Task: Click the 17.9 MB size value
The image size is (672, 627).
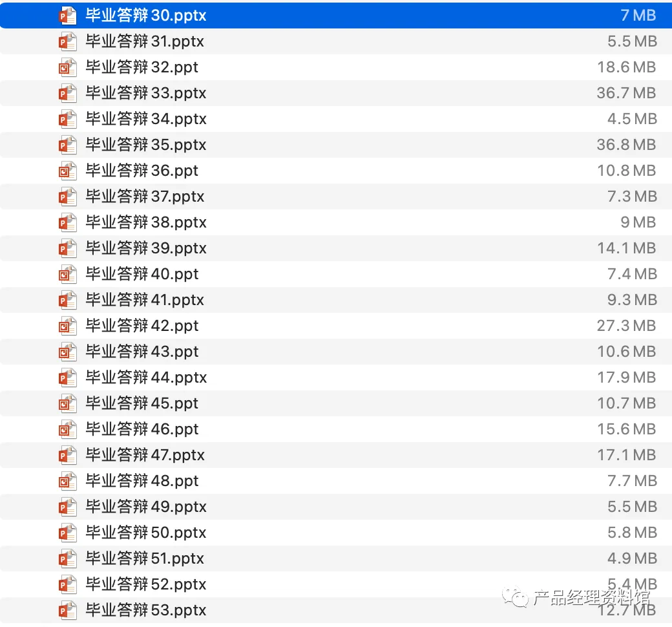Action: tap(627, 377)
